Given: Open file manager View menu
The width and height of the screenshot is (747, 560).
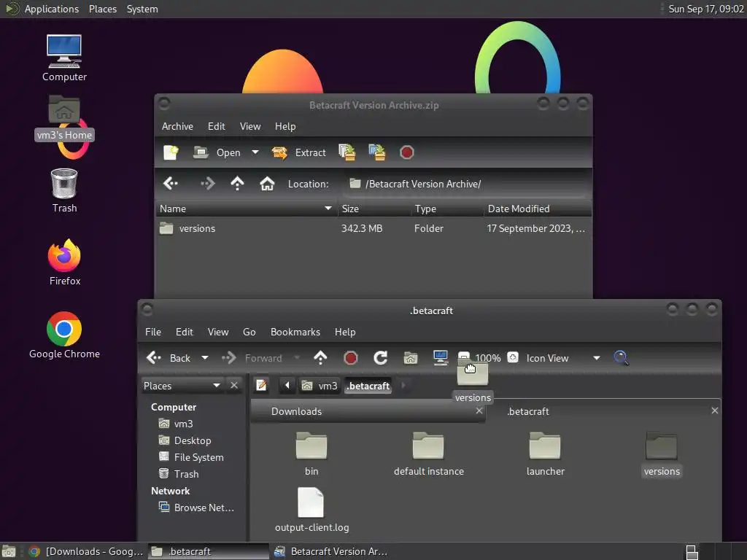Looking at the screenshot, I should [217, 332].
